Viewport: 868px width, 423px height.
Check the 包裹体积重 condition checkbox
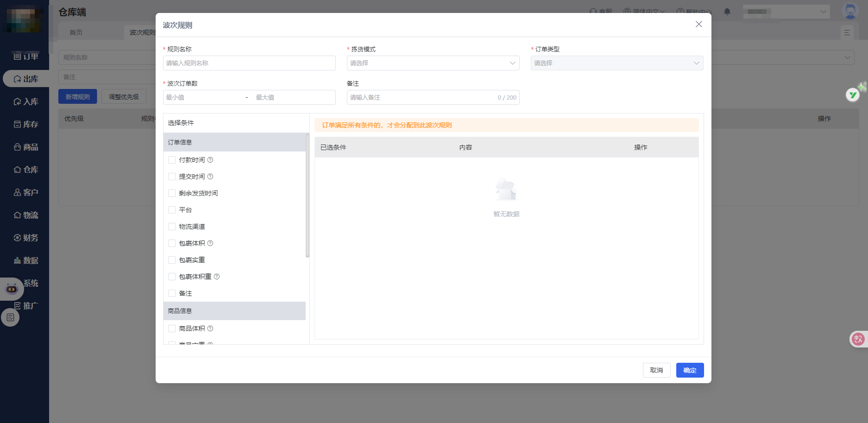[x=172, y=277]
